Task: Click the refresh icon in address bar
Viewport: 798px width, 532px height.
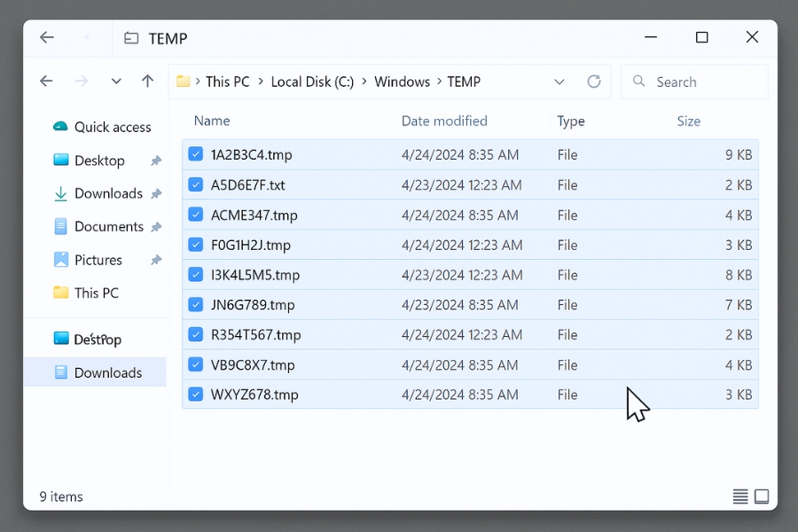Action: 594,82
